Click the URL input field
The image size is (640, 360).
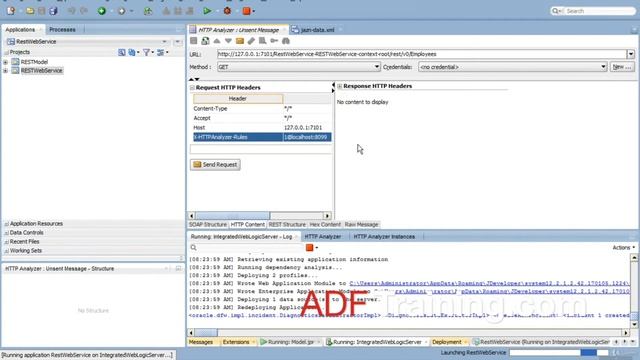click(x=422, y=54)
